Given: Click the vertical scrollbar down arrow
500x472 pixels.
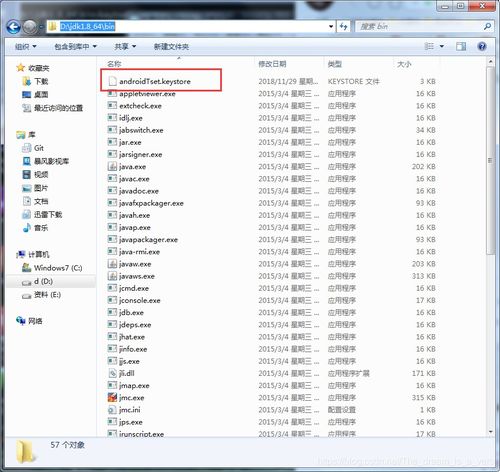Looking at the screenshot, I should click(490, 431).
